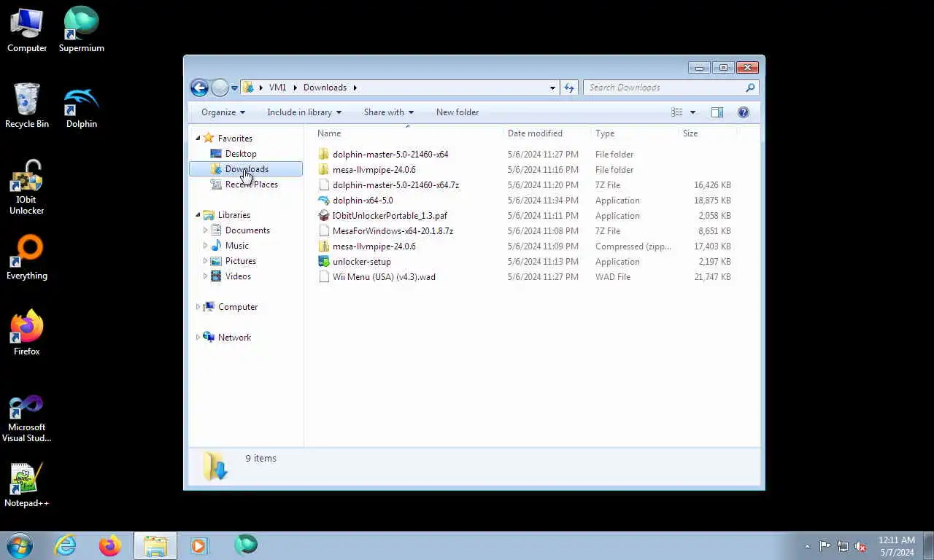Viewport: 934px width, 560px height.
Task: Click the change view icon
Action: pos(677,112)
